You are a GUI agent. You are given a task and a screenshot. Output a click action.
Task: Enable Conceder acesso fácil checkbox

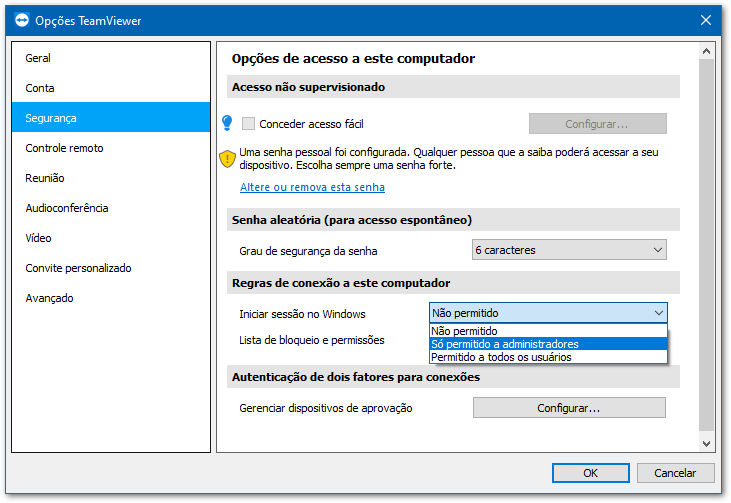point(248,124)
